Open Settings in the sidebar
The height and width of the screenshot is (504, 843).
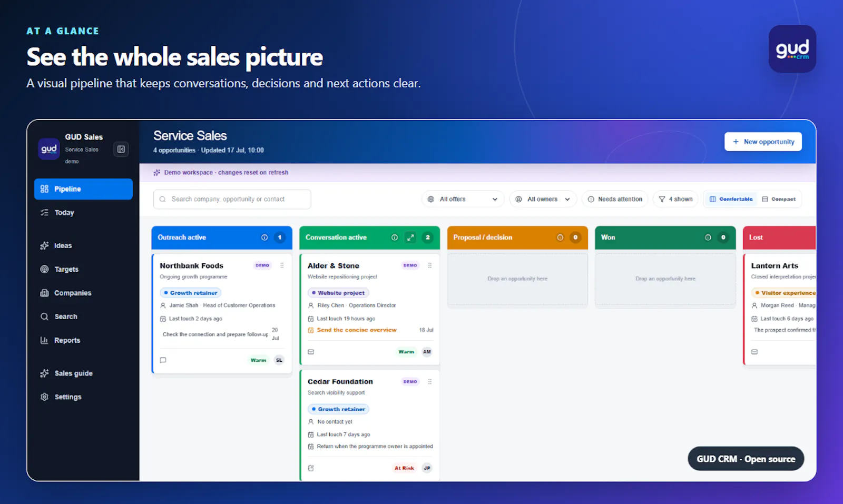[x=83, y=397]
